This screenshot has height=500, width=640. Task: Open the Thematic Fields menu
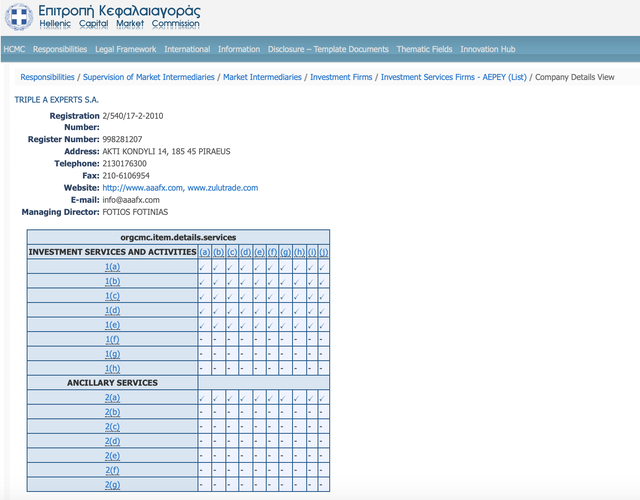[x=424, y=49]
